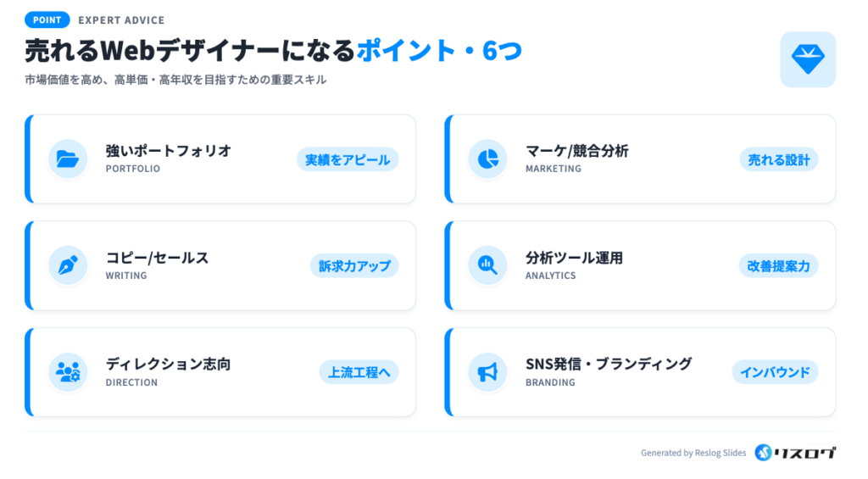Image resolution: width=868 pixels, height=479 pixels.
Task: Click the 分析ツール運用 card title
Action: pos(574,258)
